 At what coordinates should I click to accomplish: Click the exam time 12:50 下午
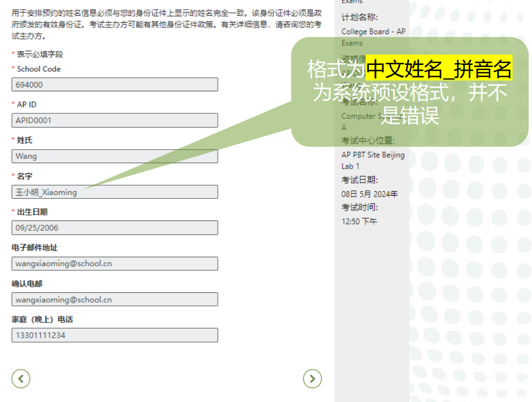pyautogui.click(x=359, y=221)
